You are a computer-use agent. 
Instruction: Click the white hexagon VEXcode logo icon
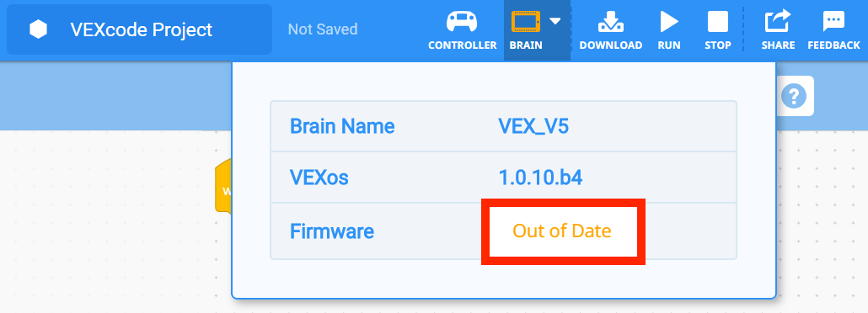click(x=38, y=29)
